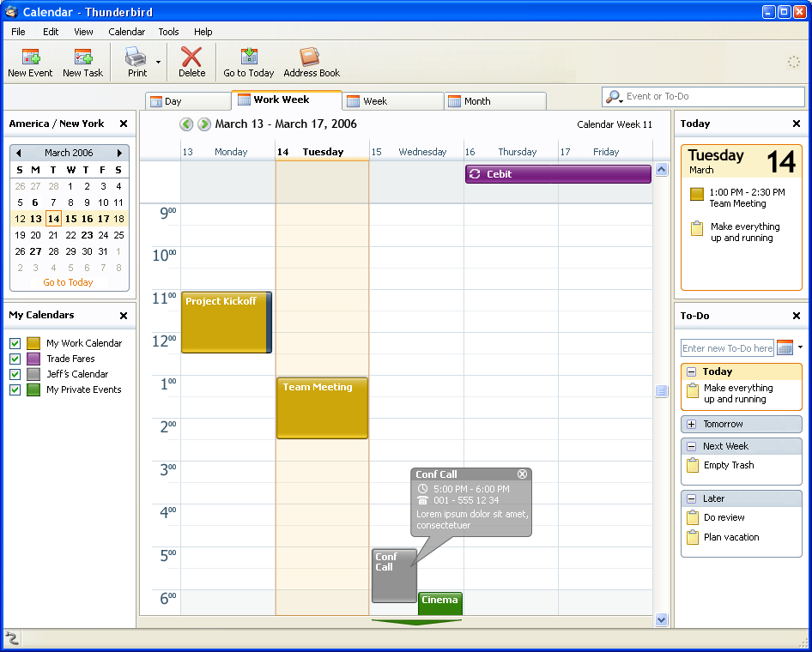Select the Team Meeting event block
Screen dimensions: 812x652
322,408
